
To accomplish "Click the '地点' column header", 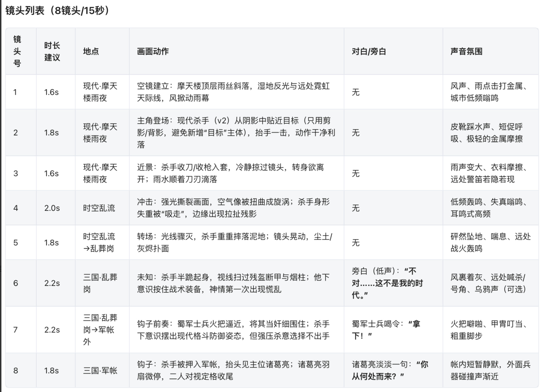I will point(91,51).
